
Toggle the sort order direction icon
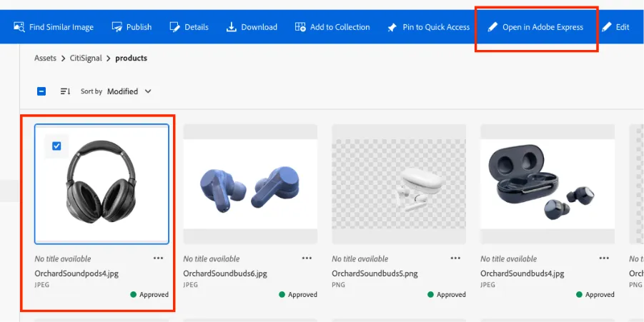tap(65, 91)
